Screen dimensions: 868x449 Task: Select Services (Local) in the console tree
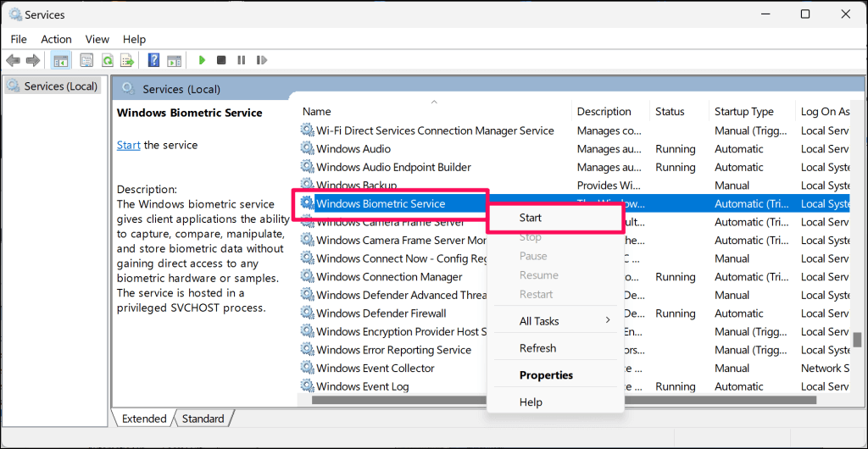point(60,86)
